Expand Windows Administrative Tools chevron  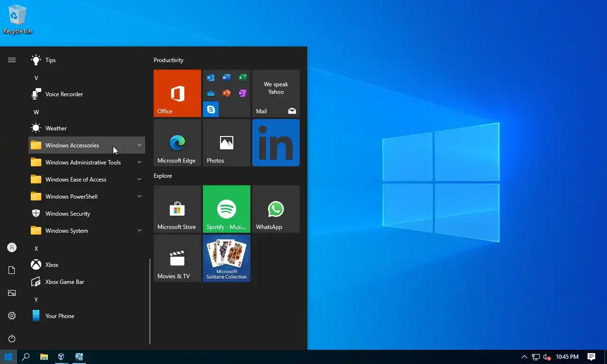click(x=139, y=162)
